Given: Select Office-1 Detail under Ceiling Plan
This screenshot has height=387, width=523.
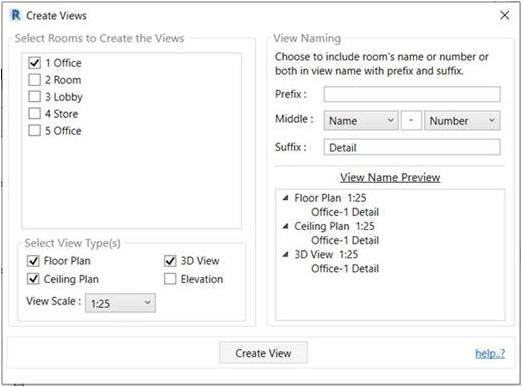Looking at the screenshot, I should pos(345,241).
